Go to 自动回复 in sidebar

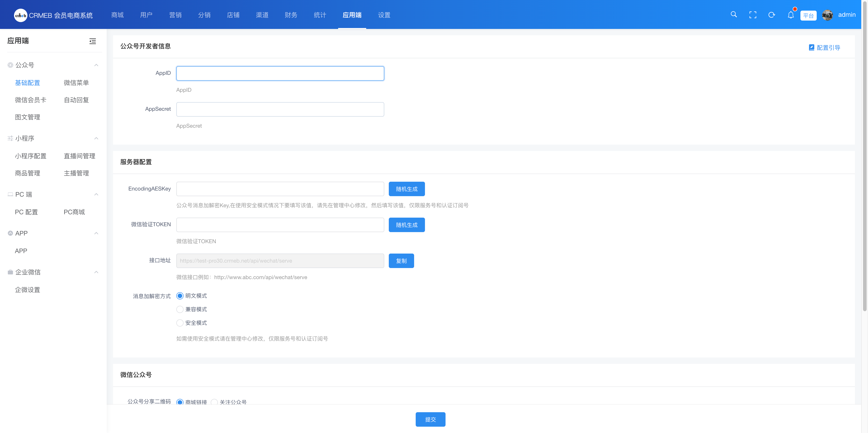click(x=76, y=100)
